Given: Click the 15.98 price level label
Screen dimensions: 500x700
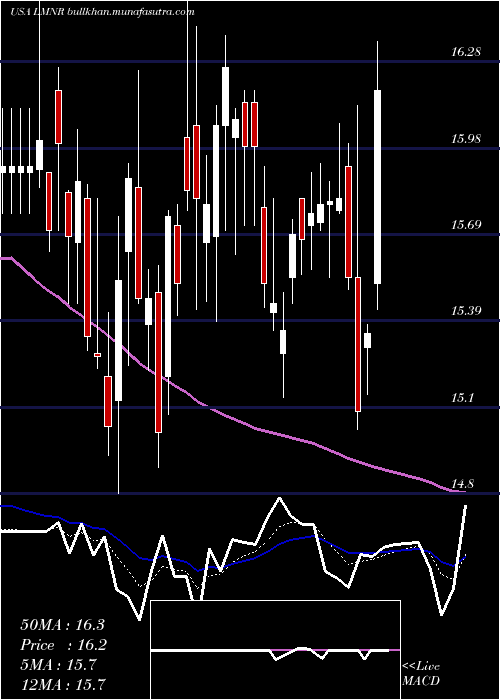Looking at the screenshot, I should click(465, 138).
